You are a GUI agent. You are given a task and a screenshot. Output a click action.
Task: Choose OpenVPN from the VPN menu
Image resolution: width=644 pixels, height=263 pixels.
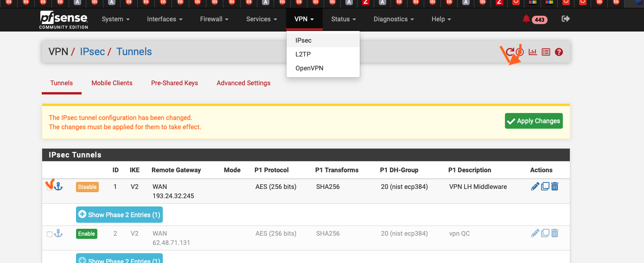[309, 68]
